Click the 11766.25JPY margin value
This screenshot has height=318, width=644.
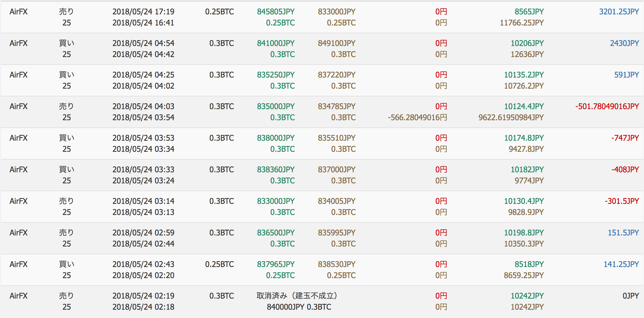(522, 23)
